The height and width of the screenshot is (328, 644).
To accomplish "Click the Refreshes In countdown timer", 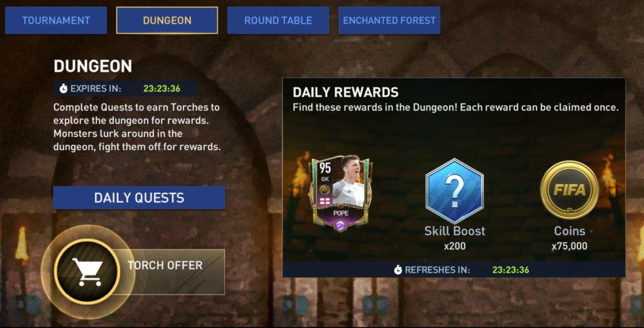I will 511,270.
